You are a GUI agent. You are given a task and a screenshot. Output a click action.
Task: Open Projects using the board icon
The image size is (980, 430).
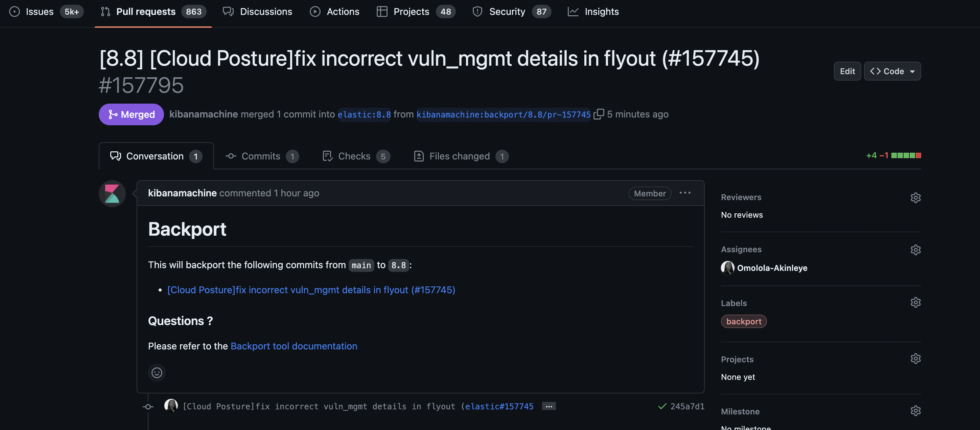[381, 12]
